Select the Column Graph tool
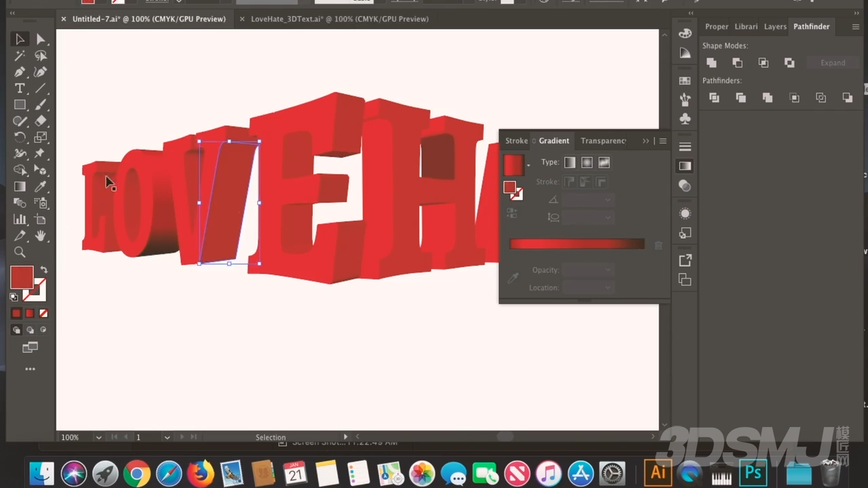 (20, 219)
